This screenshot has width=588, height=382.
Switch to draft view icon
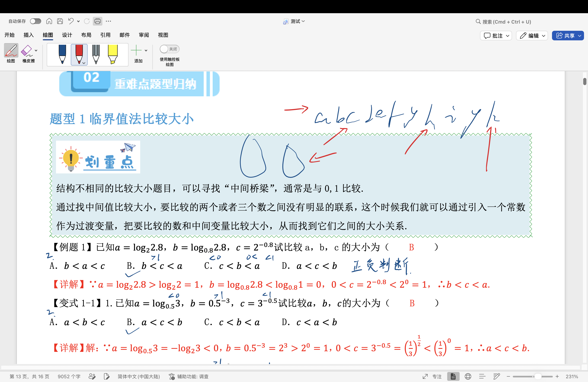click(497, 377)
